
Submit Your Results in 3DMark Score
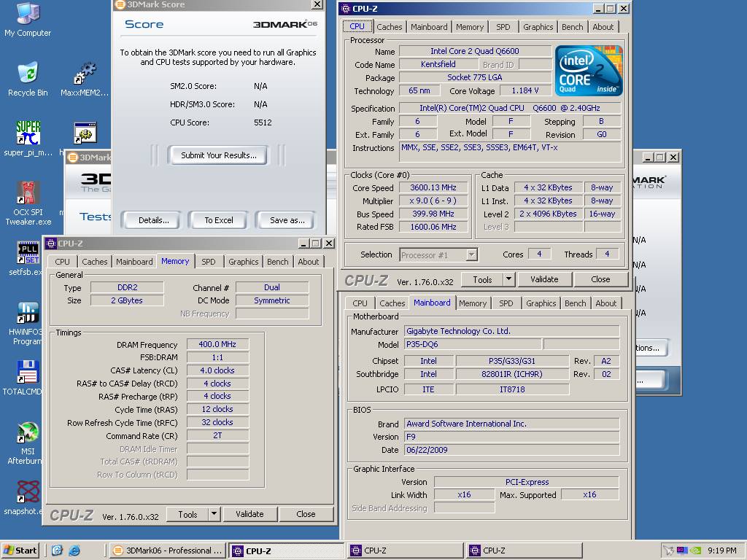(218, 155)
